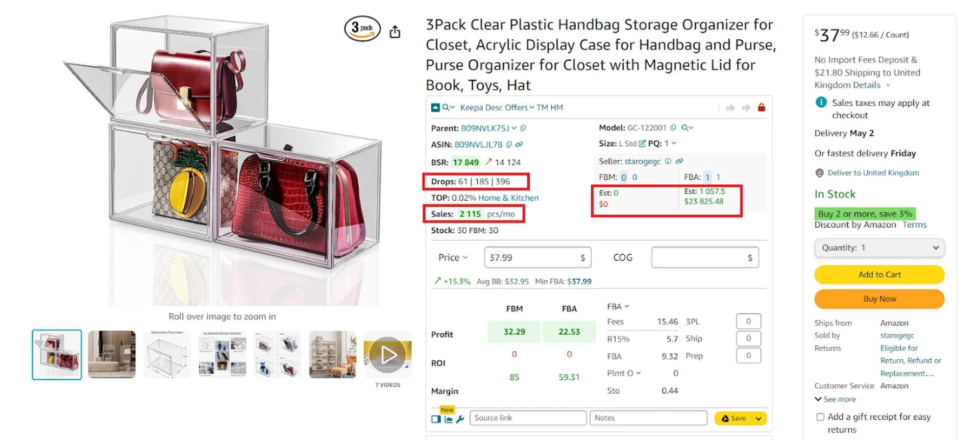Click the Keepa extension logo icon

(435, 107)
